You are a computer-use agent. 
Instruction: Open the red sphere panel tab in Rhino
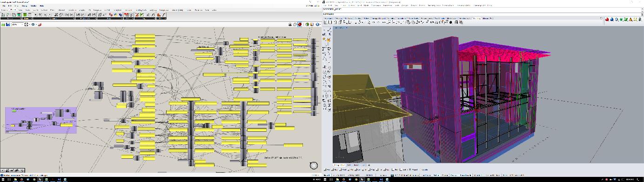pyautogui.click(x=607, y=20)
